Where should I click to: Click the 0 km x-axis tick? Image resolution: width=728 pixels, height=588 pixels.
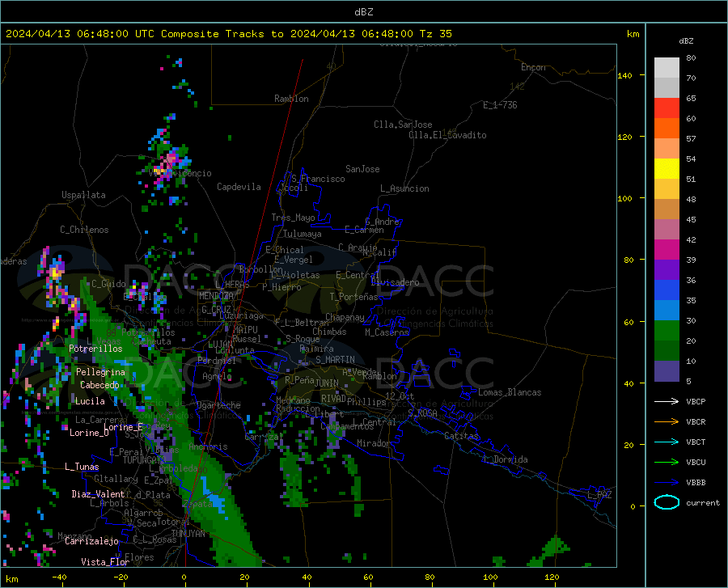click(x=184, y=577)
